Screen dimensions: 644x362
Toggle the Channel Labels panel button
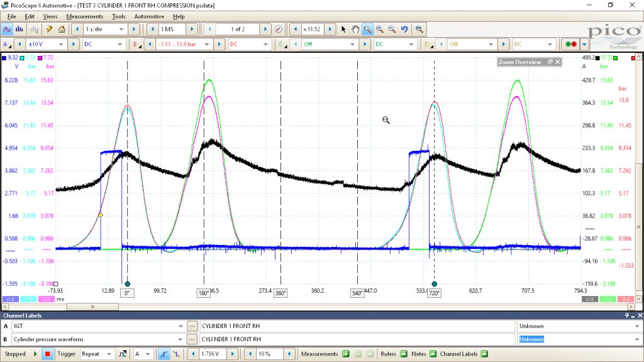pyautogui.click(x=484, y=354)
